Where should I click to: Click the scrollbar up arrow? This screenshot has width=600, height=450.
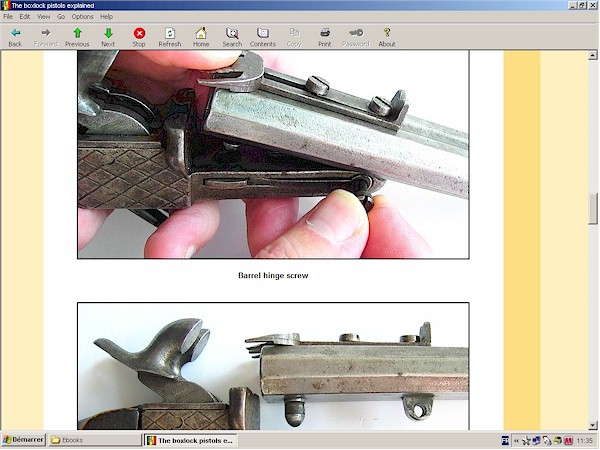tap(593, 55)
